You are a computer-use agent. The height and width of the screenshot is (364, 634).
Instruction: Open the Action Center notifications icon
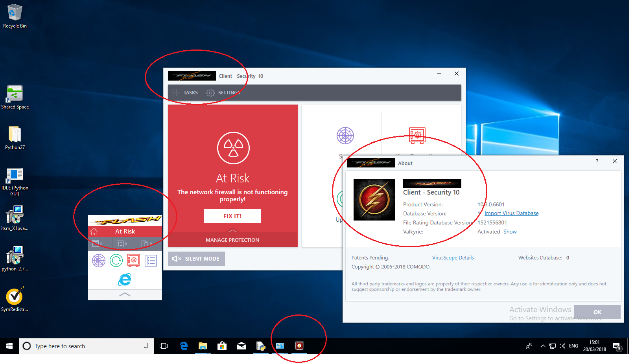click(617, 346)
